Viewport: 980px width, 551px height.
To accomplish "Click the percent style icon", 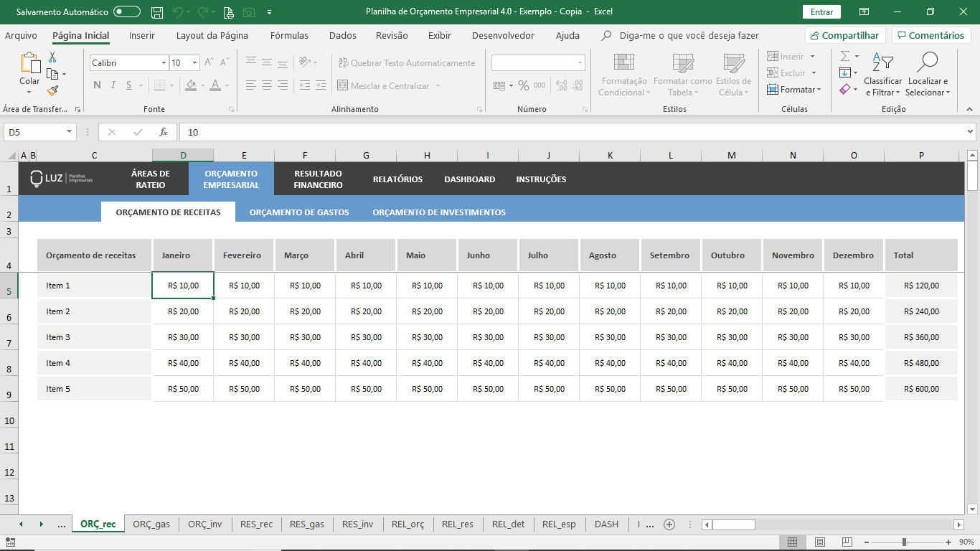I will (524, 85).
